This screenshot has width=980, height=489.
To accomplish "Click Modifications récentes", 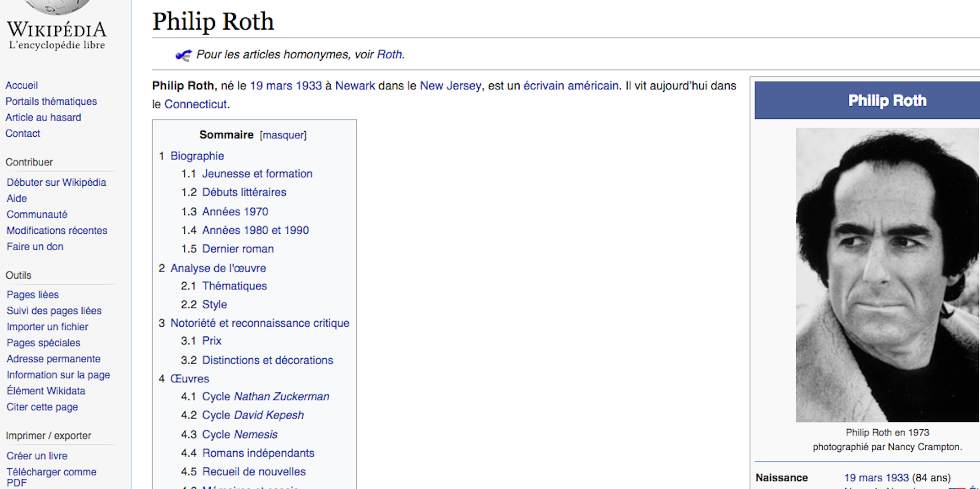I will (57, 230).
